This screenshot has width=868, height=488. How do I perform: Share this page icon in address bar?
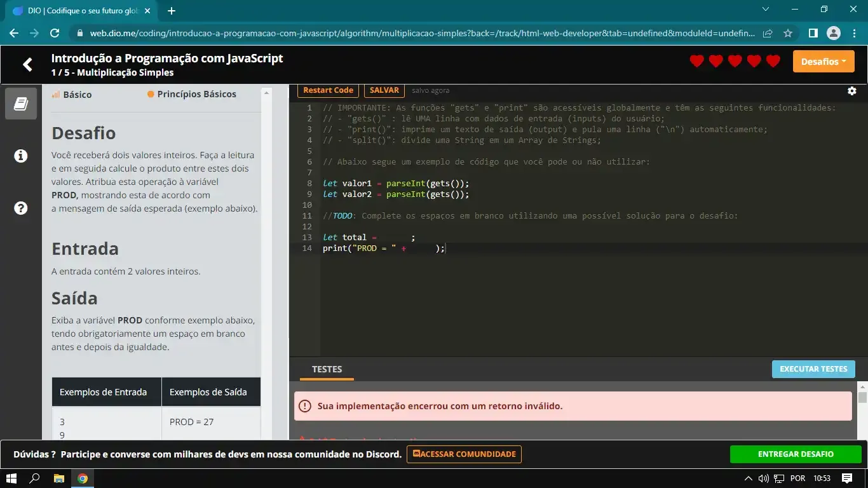(768, 33)
